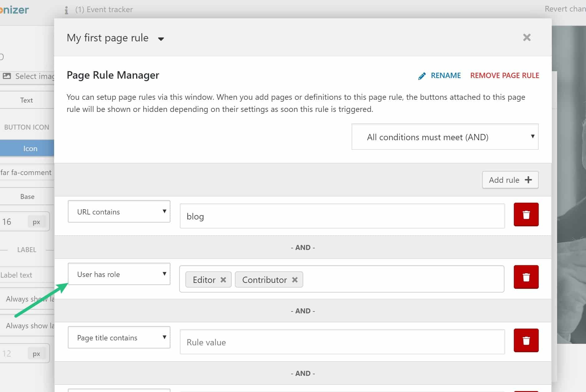586x392 pixels.
Task: Open the User has role condition dropdown
Action: tap(119, 274)
